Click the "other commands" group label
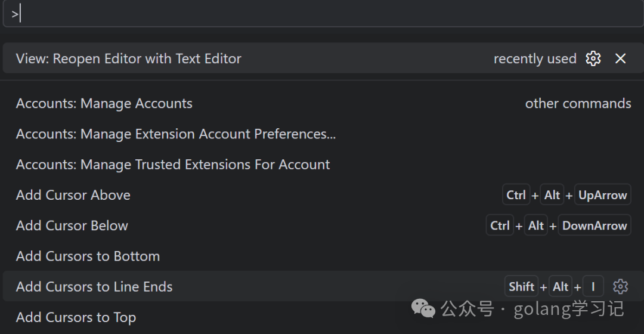Image resolution: width=644 pixels, height=334 pixels. pyautogui.click(x=578, y=104)
